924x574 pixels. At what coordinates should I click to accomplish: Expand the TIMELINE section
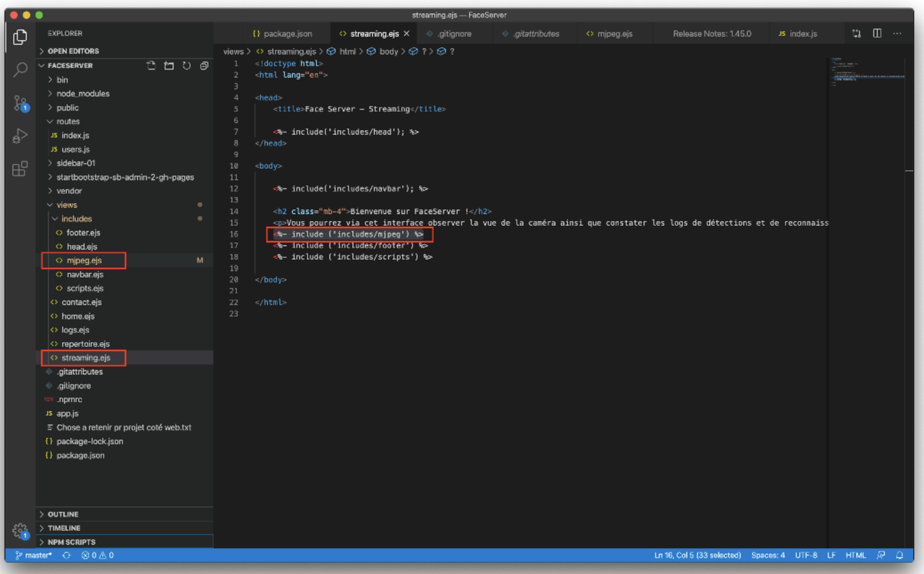64,528
